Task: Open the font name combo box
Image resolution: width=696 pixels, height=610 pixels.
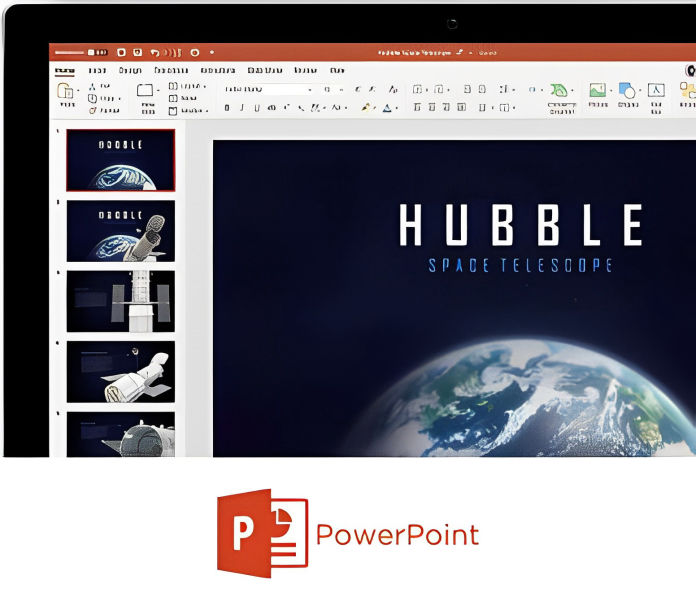Action: (x=268, y=89)
